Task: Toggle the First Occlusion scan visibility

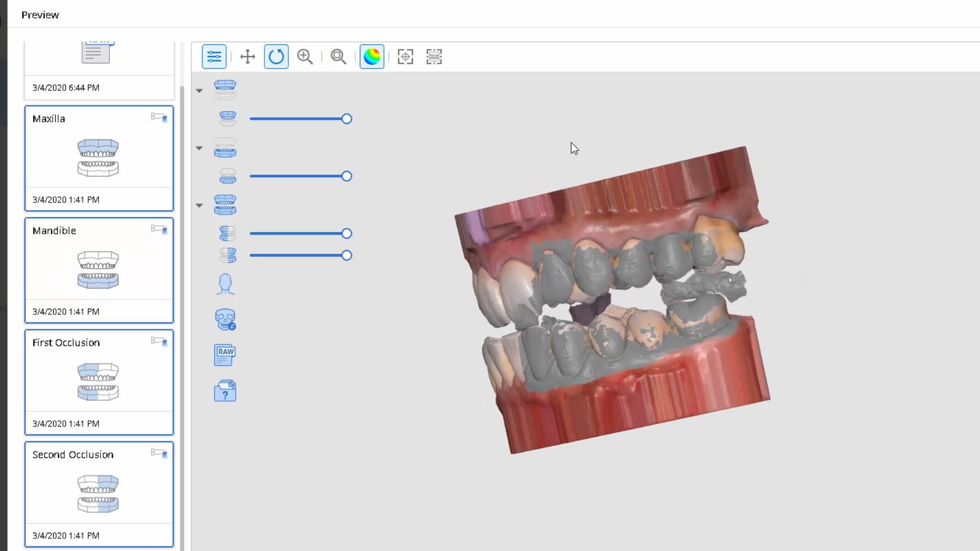Action: pyautogui.click(x=228, y=233)
